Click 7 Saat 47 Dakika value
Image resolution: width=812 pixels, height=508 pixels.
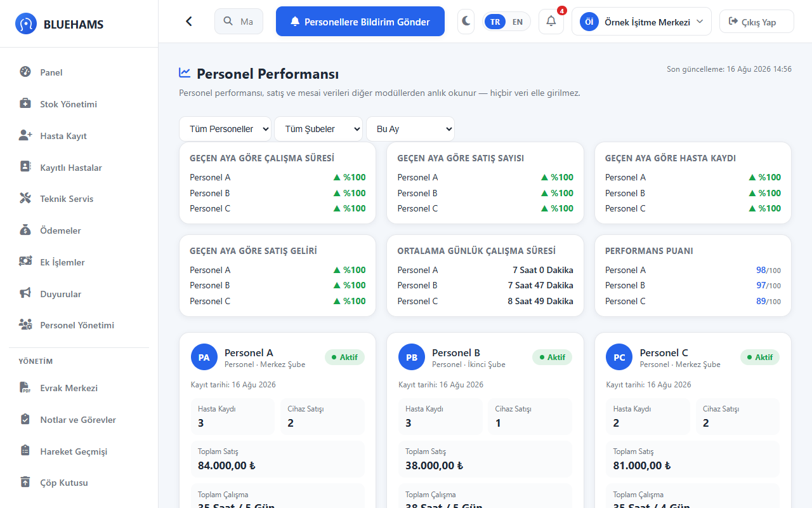(x=540, y=285)
